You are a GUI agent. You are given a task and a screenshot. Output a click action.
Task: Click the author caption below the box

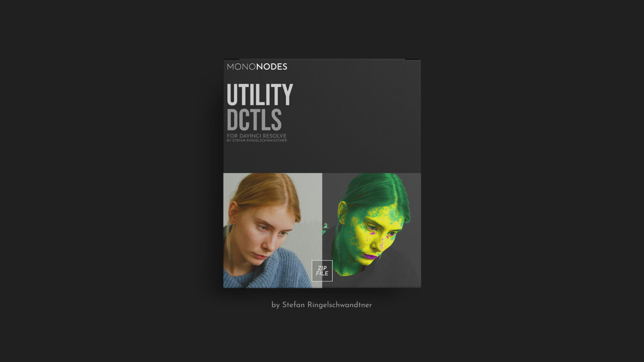322,305
